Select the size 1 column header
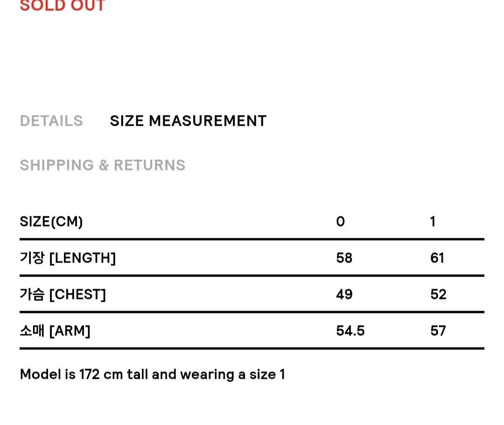Viewport: 504px width, 425px height. [433, 222]
